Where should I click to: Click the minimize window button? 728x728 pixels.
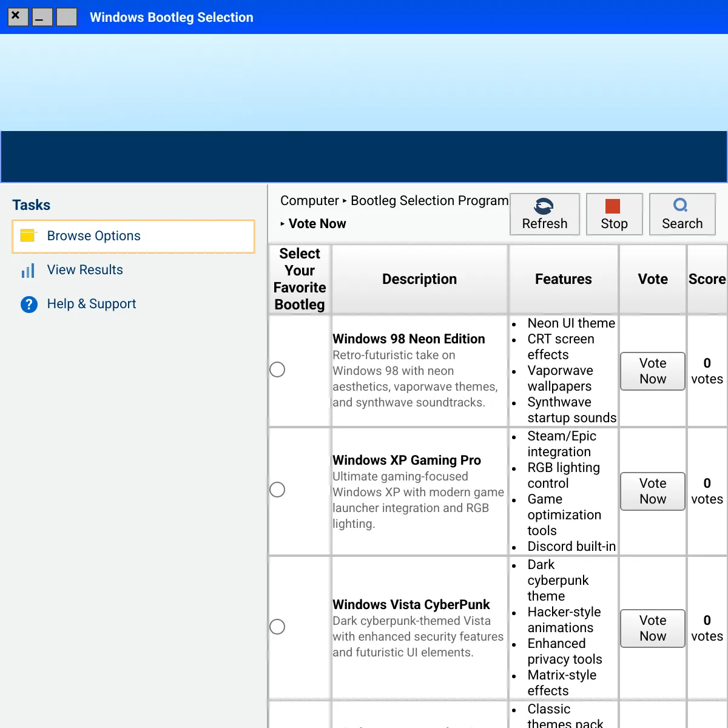point(42,17)
